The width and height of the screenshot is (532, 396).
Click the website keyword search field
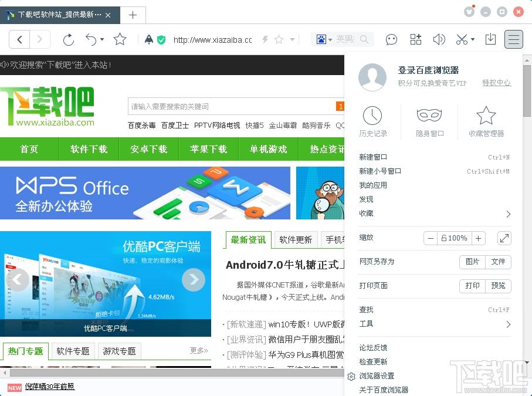pos(232,107)
